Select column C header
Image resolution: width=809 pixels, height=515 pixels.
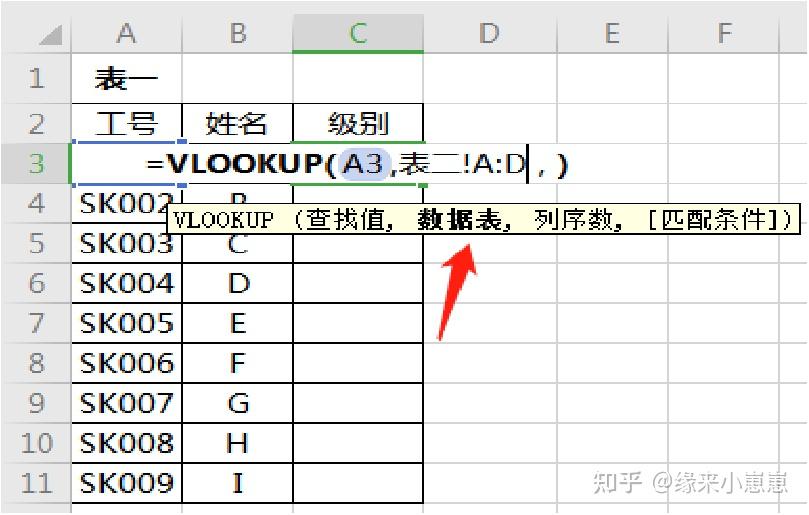click(358, 34)
